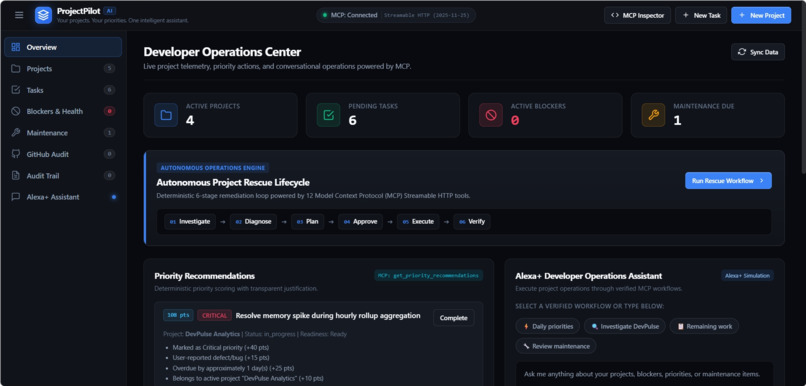Click the Active Blockers count 0
Image resolution: width=806 pixels, height=386 pixels.
click(x=515, y=121)
